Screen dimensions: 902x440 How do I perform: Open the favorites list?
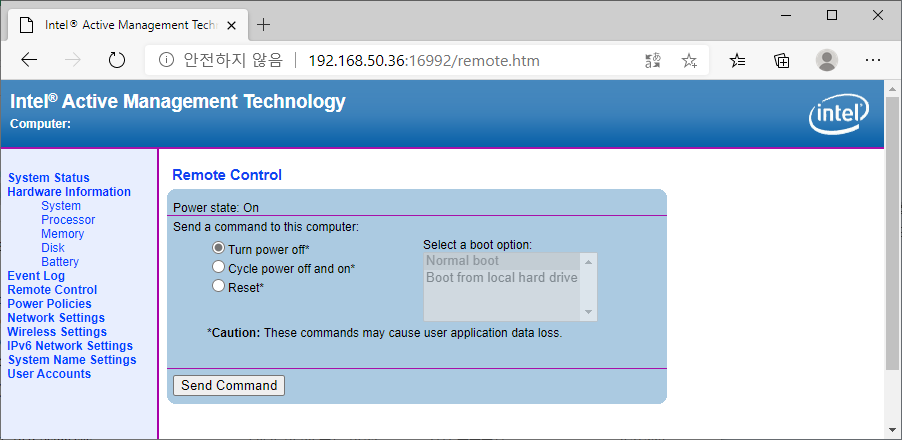pos(737,60)
